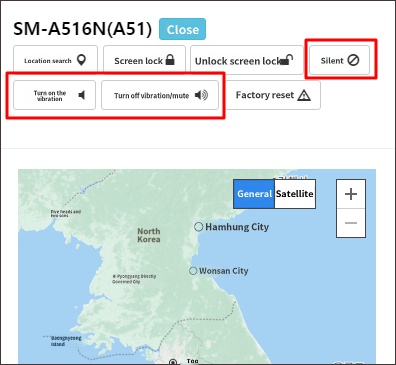Switch map to Satellite view
Image resolution: width=396 pixels, height=365 pixels.
[295, 194]
